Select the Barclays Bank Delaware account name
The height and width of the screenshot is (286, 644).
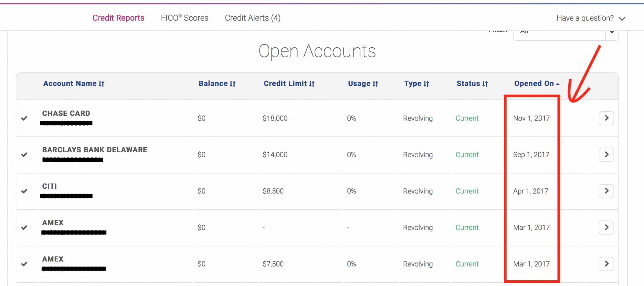[95, 150]
